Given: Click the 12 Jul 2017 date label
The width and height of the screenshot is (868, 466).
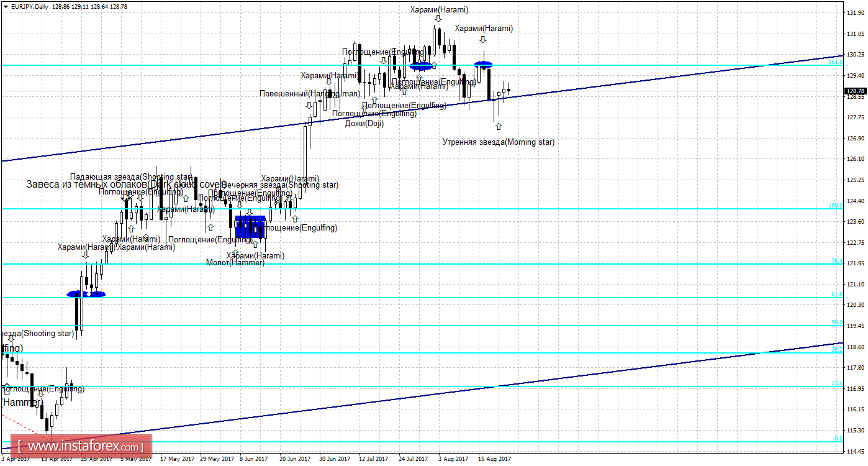Looking at the screenshot, I should coord(374,459).
